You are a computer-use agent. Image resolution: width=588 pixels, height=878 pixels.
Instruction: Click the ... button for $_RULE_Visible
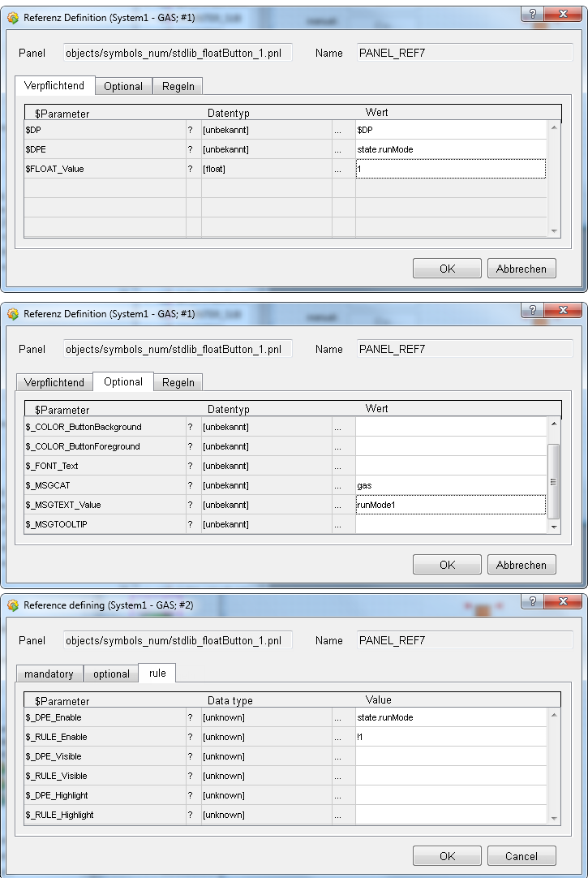344,776
